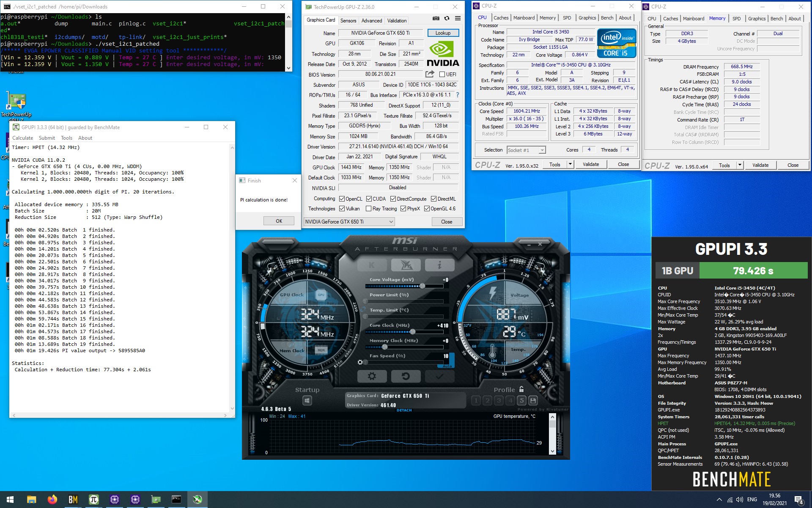Open Firefox from the taskbar
The width and height of the screenshot is (812, 508).
click(x=52, y=500)
